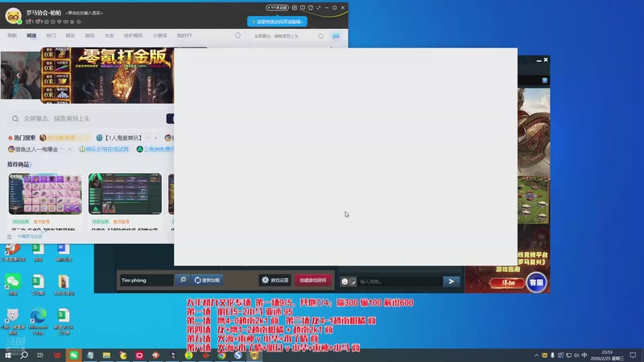Open 游戏设置 game settings
This screenshot has height=362, width=644.
click(x=275, y=280)
